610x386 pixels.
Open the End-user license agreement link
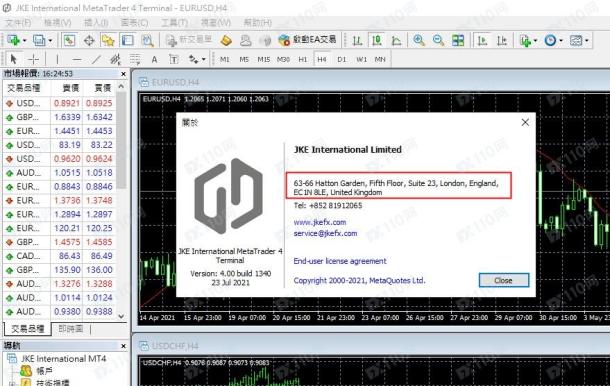click(340, 261)
